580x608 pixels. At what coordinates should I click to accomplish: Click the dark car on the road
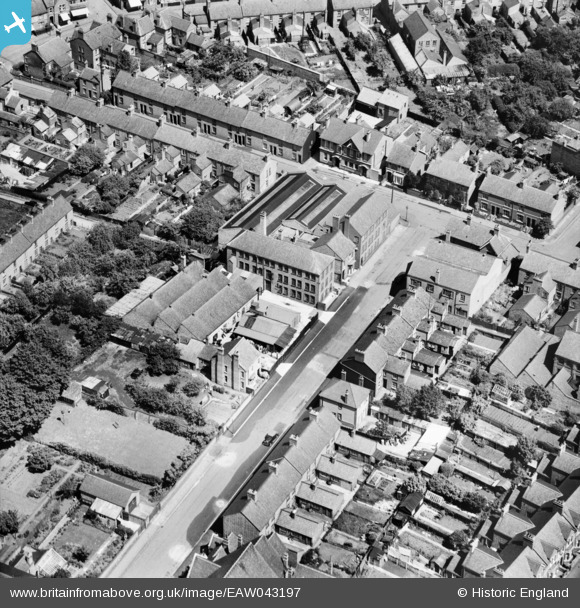pyautogui.click(x=270, y=439)
